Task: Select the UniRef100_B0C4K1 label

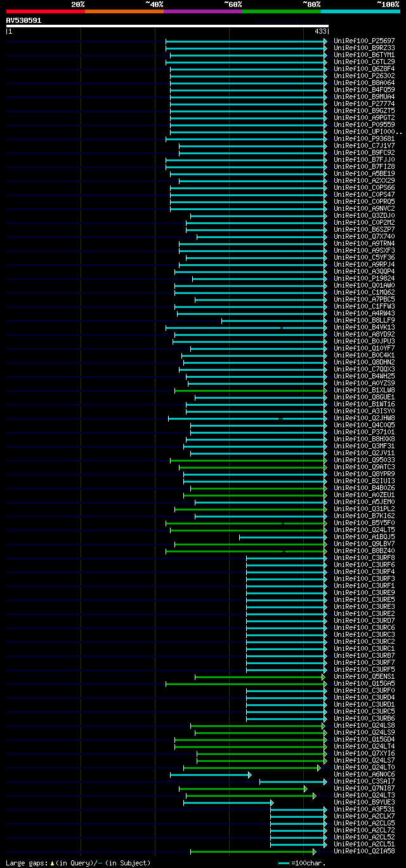Action: tap(364, 355)
